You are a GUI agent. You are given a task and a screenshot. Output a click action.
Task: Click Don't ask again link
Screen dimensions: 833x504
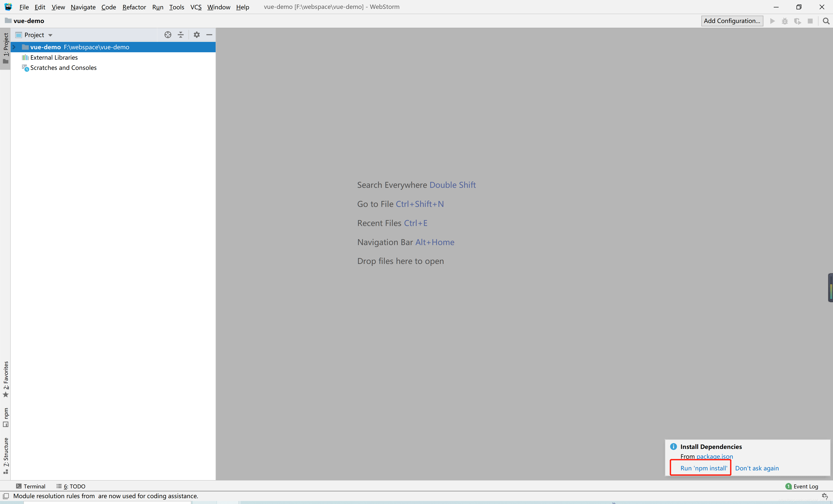(757, 468)
